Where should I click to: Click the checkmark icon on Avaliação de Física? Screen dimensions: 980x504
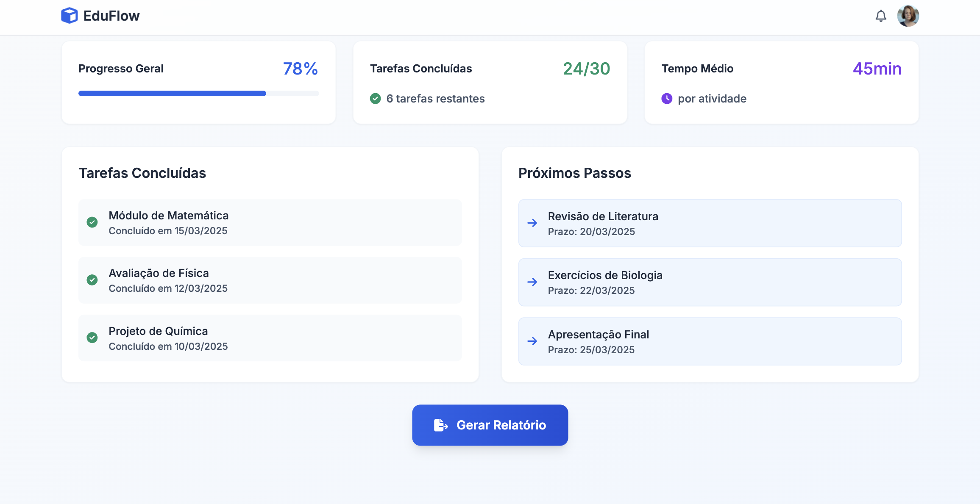(92, 280)
